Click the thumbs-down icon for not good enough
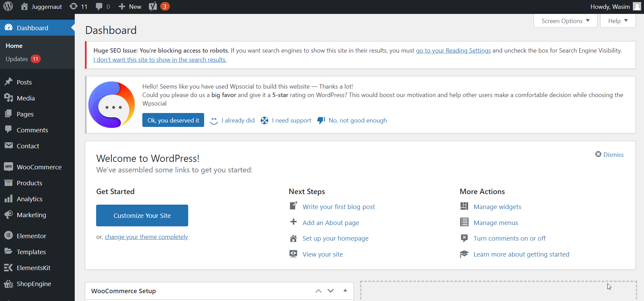Image resolution: width=644 pixels, height=301 pixels. point(321,120)
